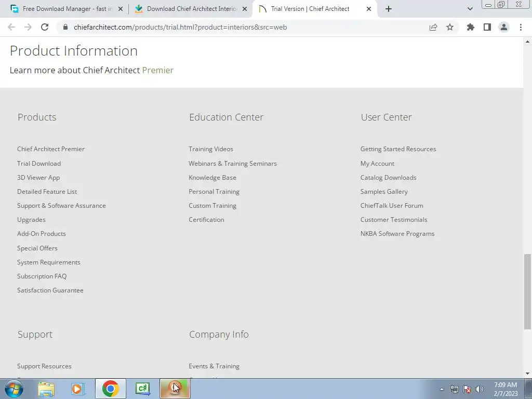Click the browser forward arrow
Image resolution: width=532 pixels, height=399 pixels.
coord(28,27)
